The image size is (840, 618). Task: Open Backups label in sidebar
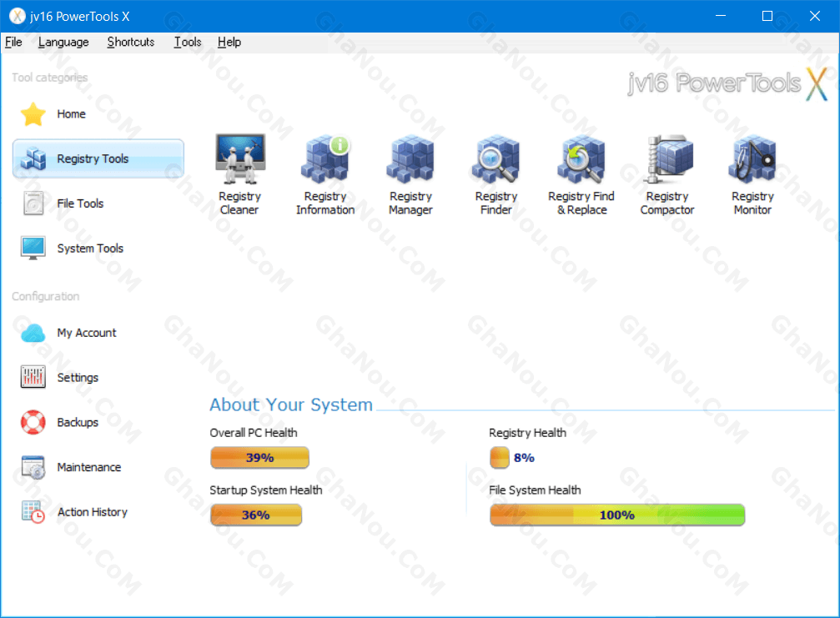coord(78,423)
